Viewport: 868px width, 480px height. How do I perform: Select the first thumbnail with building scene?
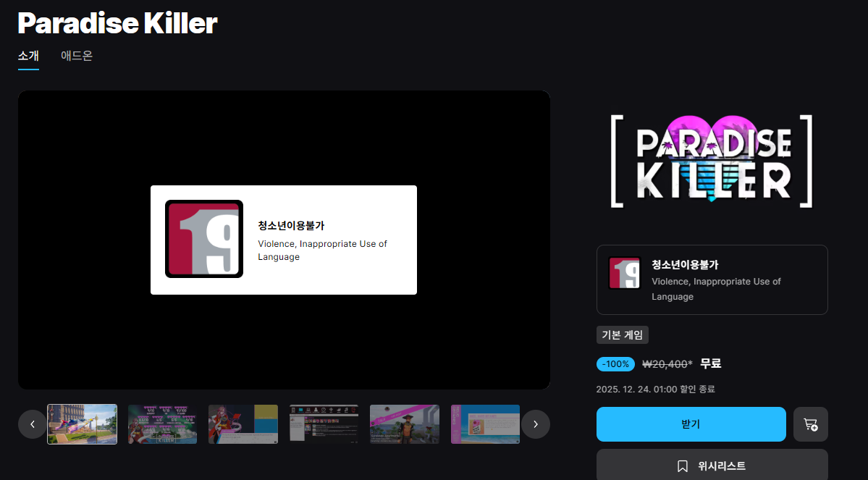(x=82, y=424)
